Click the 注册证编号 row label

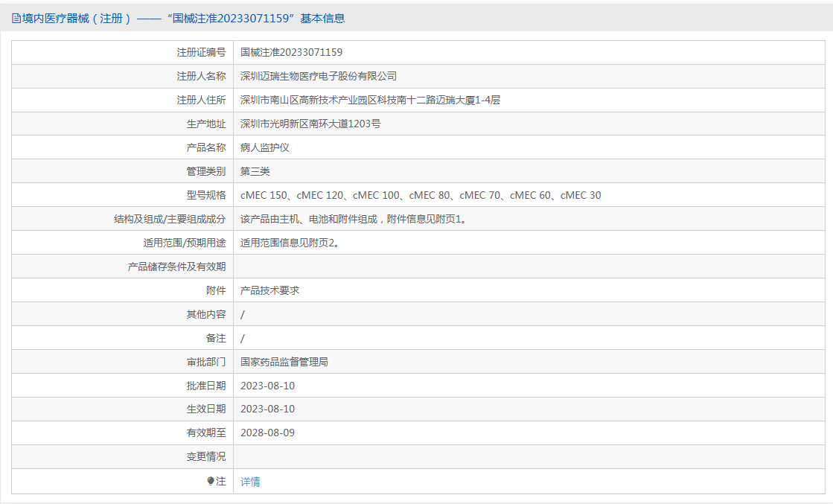(x=201, y=53)
